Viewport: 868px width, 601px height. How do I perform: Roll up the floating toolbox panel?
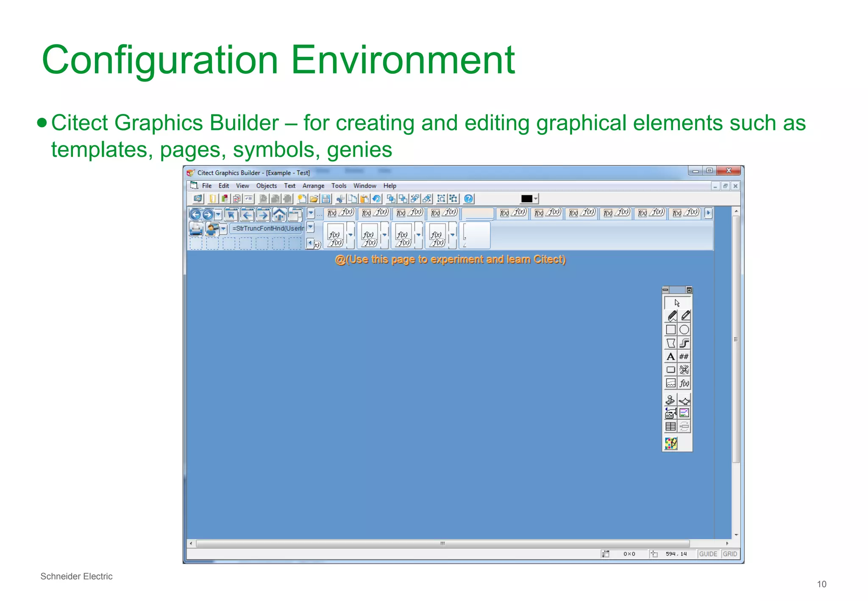pyautogui.click(x=689, y=290)
